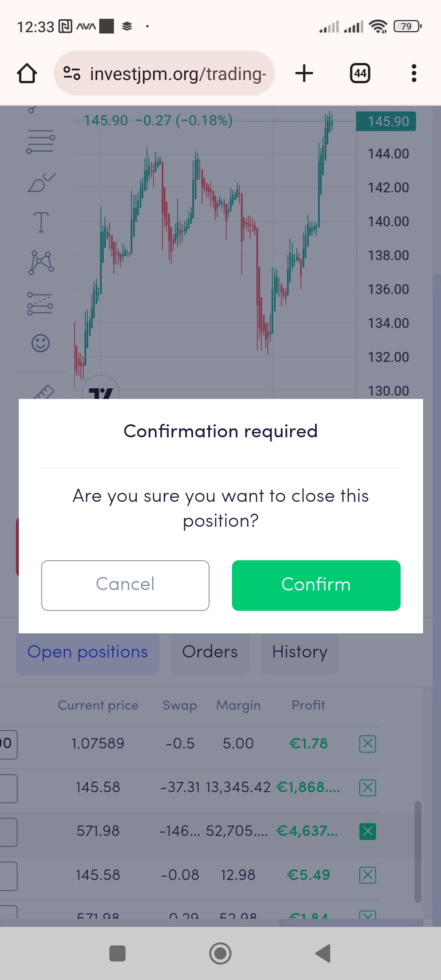Open the History tab
The height and width of the screenshot is (980, 441).
point(299,652)
